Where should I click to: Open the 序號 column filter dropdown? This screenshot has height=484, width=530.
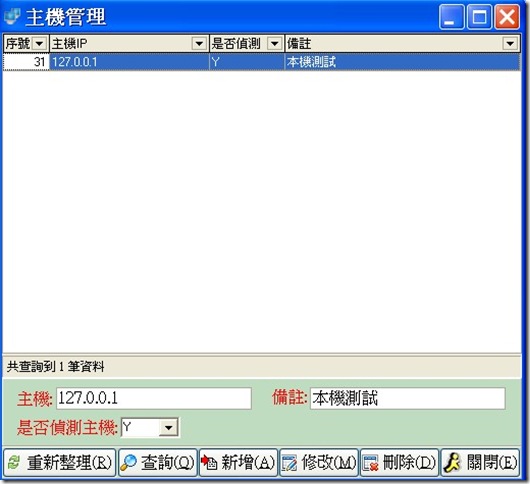click(40, 44)
